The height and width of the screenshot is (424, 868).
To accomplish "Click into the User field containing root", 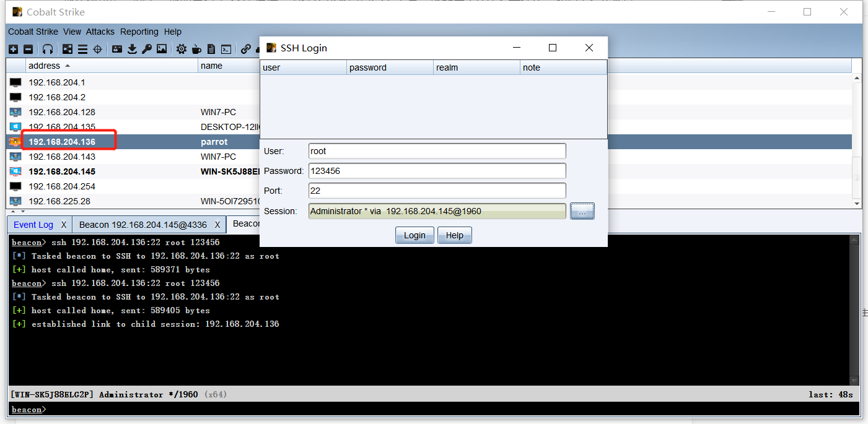I will [x=437, y=151].
